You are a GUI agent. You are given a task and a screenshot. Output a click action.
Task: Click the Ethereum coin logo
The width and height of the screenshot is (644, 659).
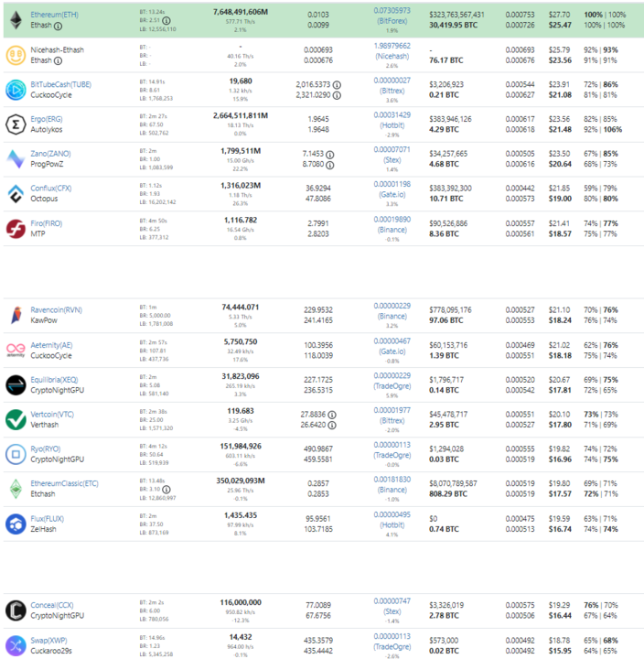pyautogui.click(x=16, y=20)
